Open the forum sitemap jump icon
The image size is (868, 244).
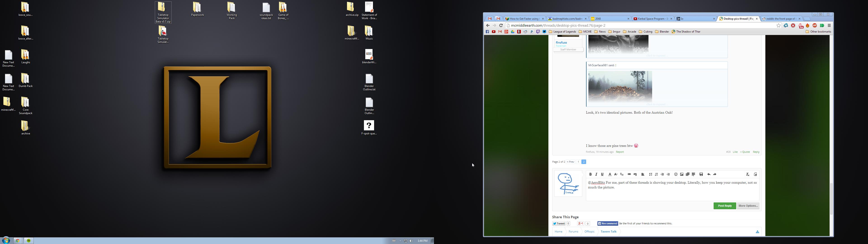(x=757, y=232)
